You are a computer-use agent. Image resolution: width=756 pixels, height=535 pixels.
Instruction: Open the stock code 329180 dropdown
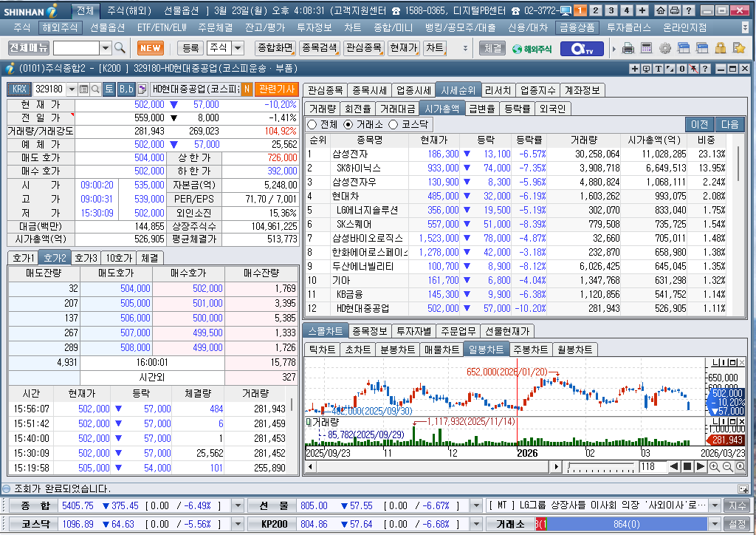[72, 89]
